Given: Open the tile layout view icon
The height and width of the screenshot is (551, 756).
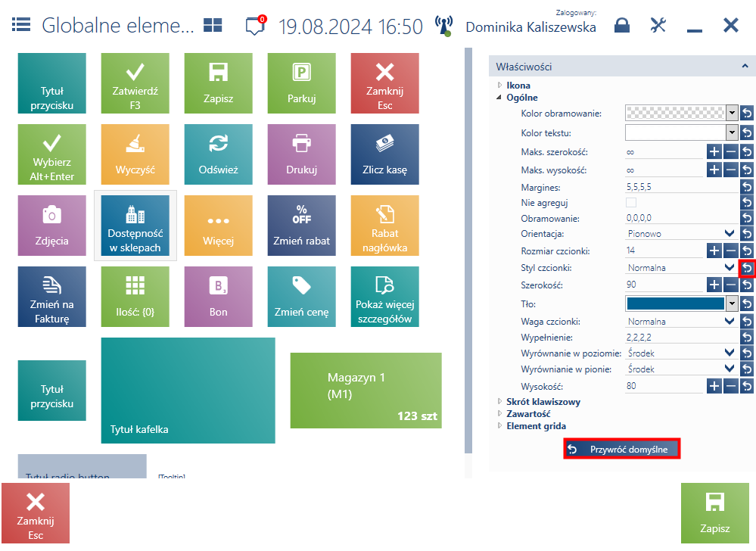Looking at the screenshot, I should 213,25.
